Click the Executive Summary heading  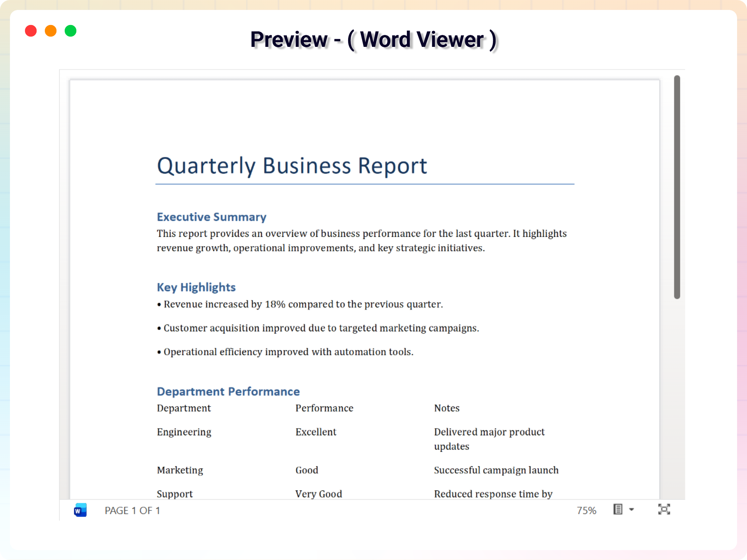212,217
